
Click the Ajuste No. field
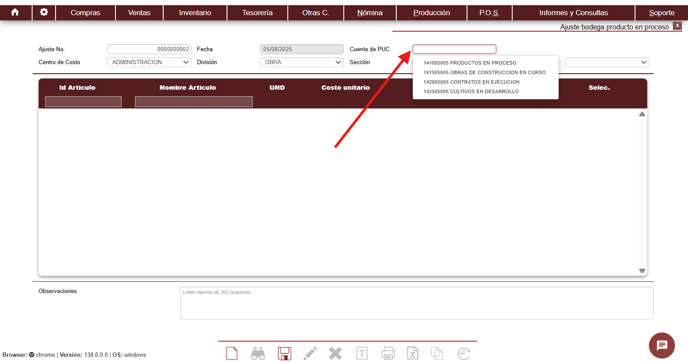pos(149,49)
